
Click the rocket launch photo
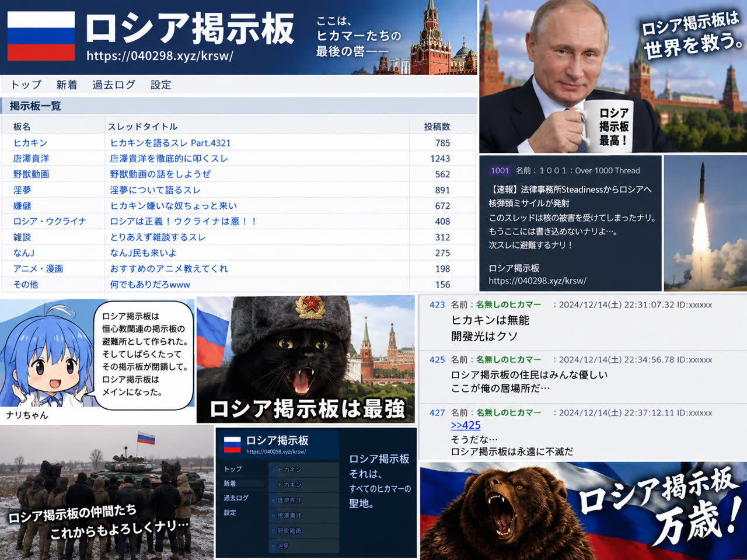coord(706,223)
